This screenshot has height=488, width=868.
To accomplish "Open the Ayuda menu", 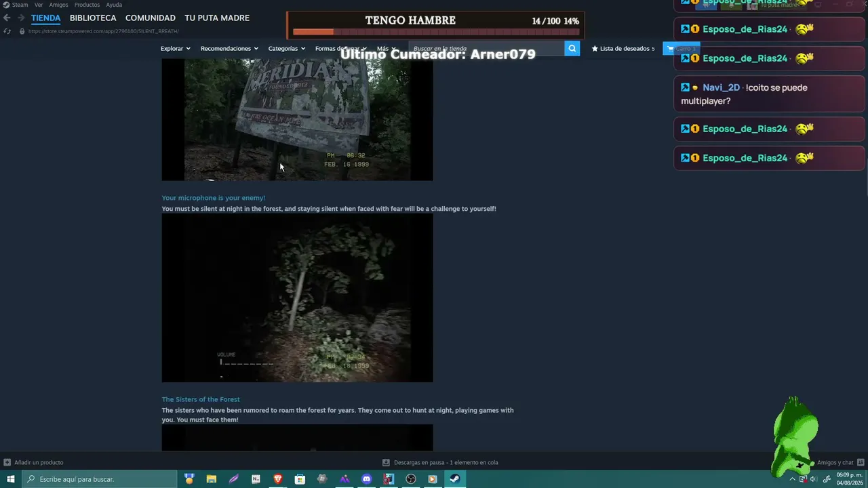I will (114, 5).
